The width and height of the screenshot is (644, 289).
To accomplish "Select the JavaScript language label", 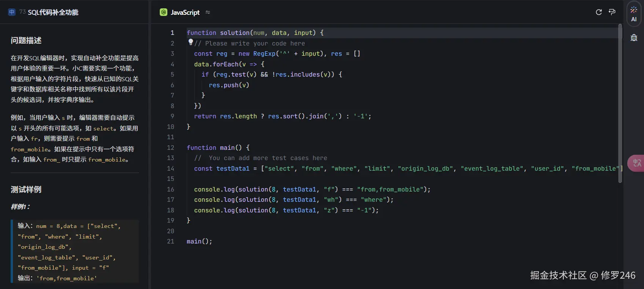I will (x=185, y=12).
